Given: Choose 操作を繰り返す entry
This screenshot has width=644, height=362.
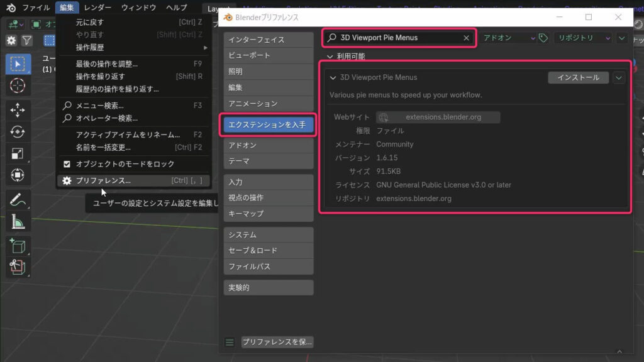Looking at the screenshot, I should [x=133, y=76].
